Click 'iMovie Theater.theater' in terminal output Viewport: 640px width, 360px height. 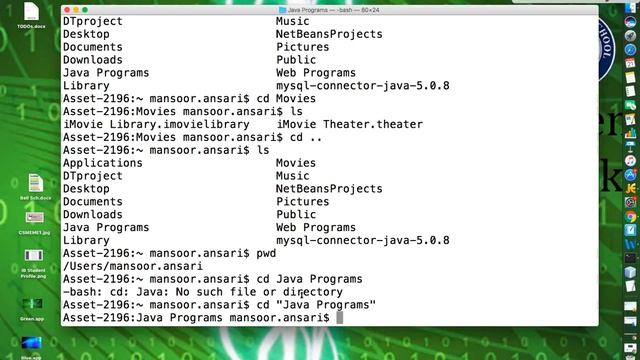click(x=349, y=124)
